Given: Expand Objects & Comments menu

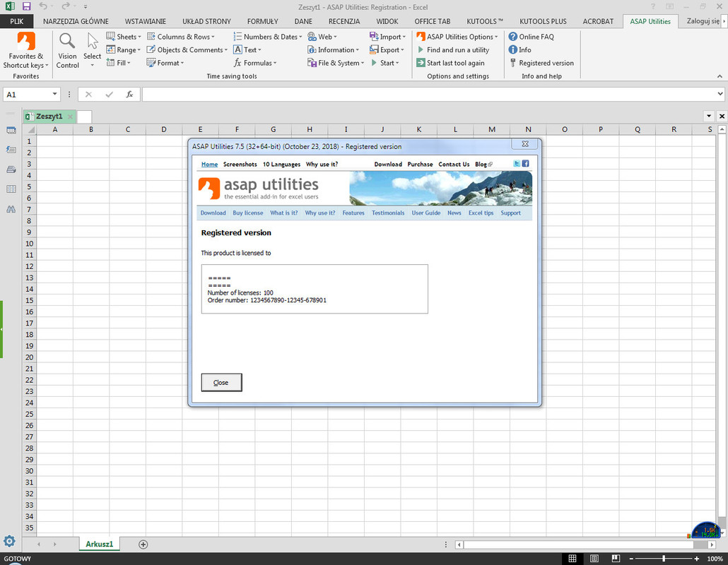Looking at the screenshot, I should pyautogui.click(x=187, y=49).
